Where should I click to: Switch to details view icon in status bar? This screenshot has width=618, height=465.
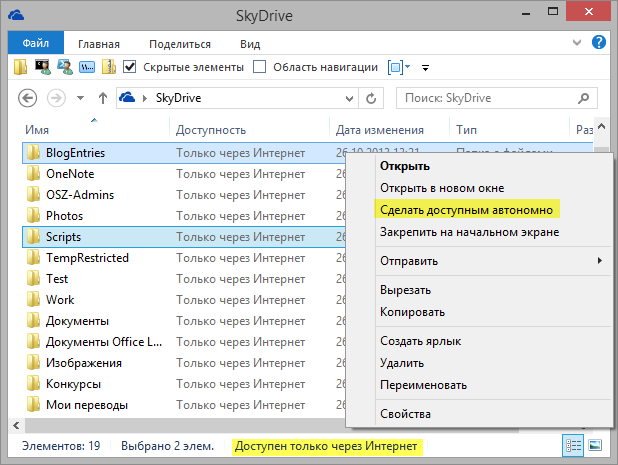click(573, 446)
